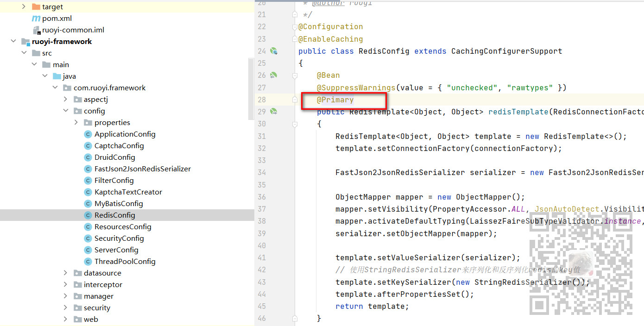Click the class icon next to DruidConfig
This screenshot has height=326, width=644.
(88, 157)
